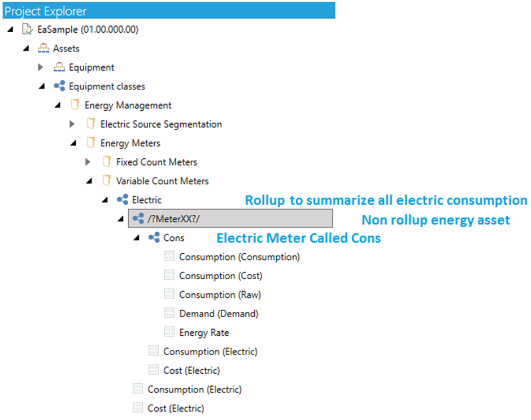Click the EaSample project document icon
The height and width of the screenshot is (420, 531).
coord(28,29)
